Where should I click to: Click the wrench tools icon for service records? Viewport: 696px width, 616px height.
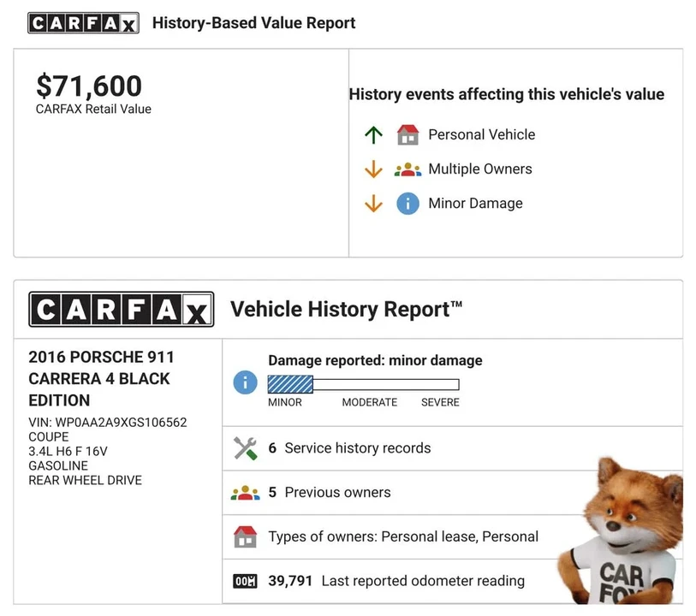click(245, 448)
